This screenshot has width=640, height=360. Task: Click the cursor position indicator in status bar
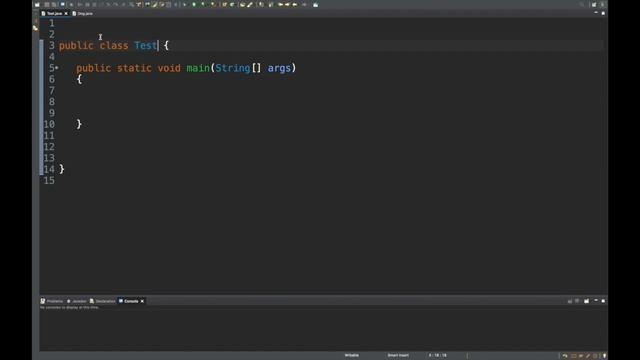tap(438, 355)
